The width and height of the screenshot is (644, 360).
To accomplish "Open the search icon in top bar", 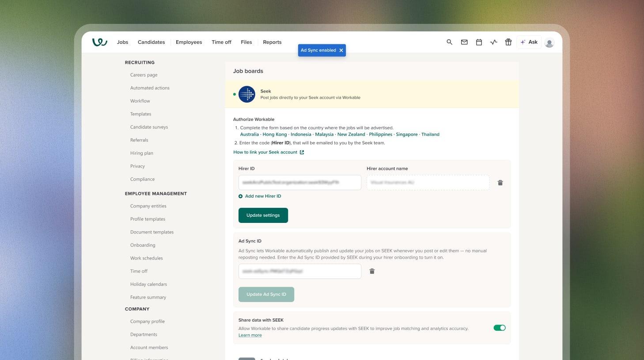I will (x=449, y=42).
